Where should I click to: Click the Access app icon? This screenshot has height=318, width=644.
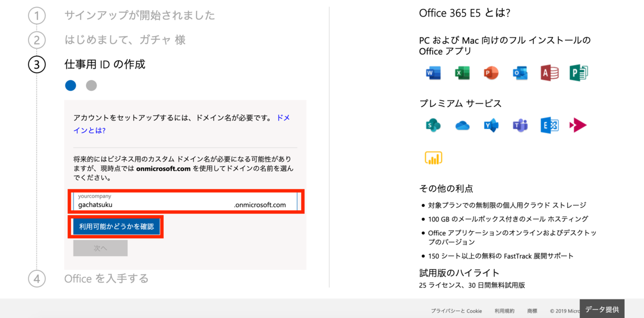click(x=550, y=72)
